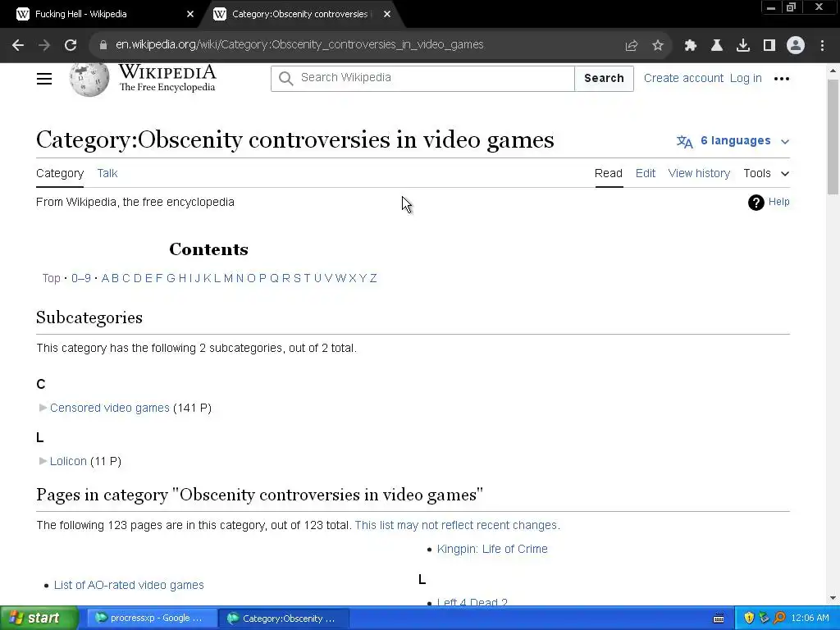This screenshot has width=840, height=630.
Task: Jump to 0–9 in contents index
Action: 81,279
